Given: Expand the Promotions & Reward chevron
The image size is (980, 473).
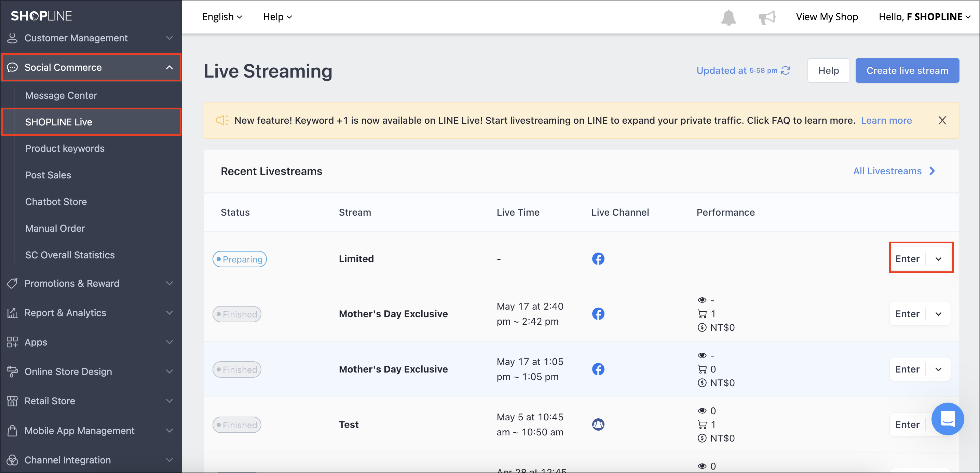Looking at the screenshot, I should (169, 284).
